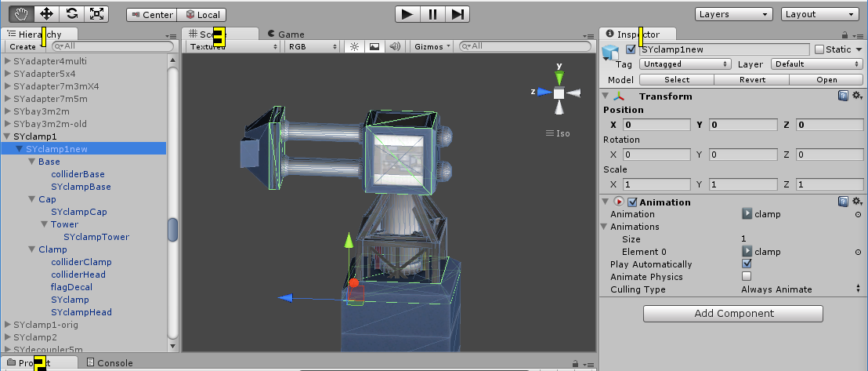Screen dimensions: 868x371
Task: Collapse the Base group
Action: click(x=32, y=162)
